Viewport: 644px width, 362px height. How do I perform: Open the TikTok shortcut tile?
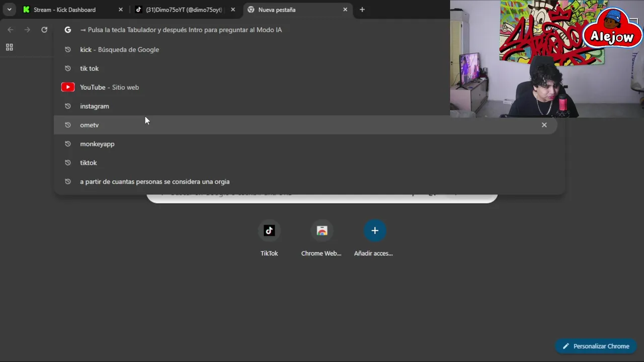click(269, 238)
